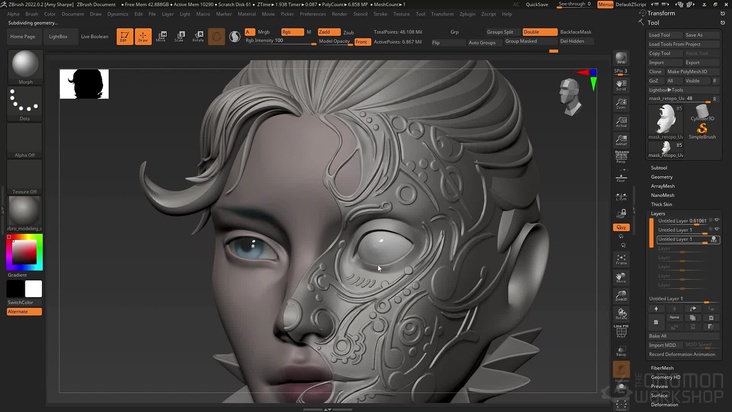Toggle the Zadd sculpt mode
The height and width of the screenshot is (412, 732).
pyautogui.click(x=329, y=32)
